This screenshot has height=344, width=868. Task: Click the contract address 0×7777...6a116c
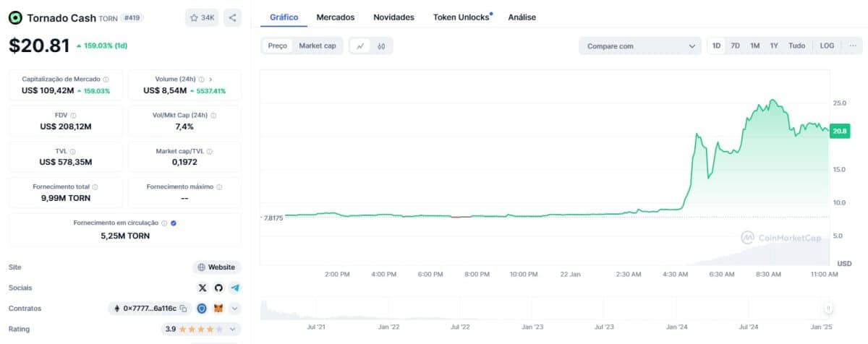coord(150,309)
